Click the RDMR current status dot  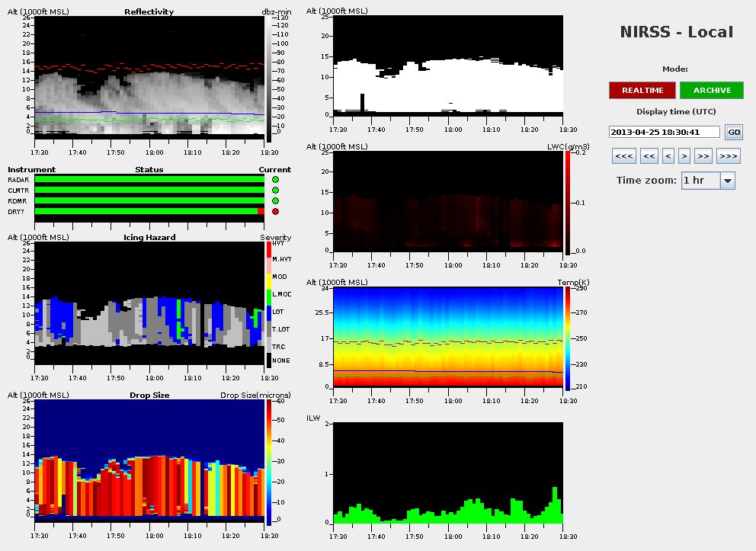pyautogui.click(x=275, y=201)
